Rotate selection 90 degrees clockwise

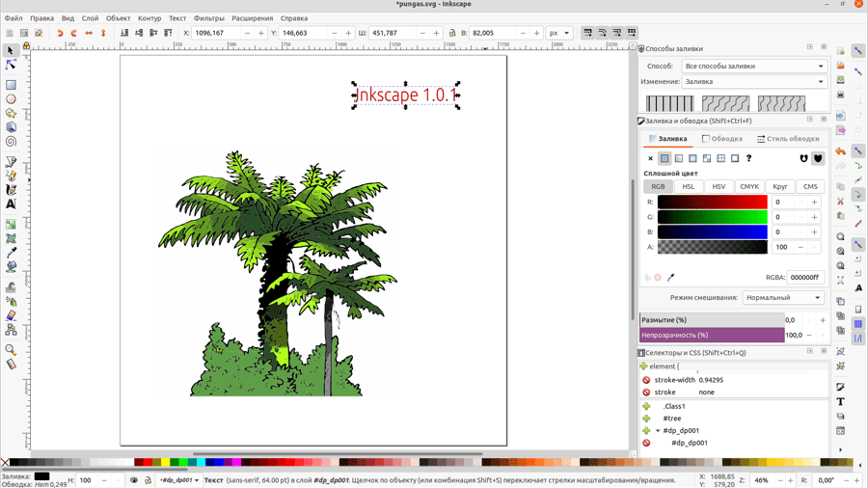[x=73, y=33]
